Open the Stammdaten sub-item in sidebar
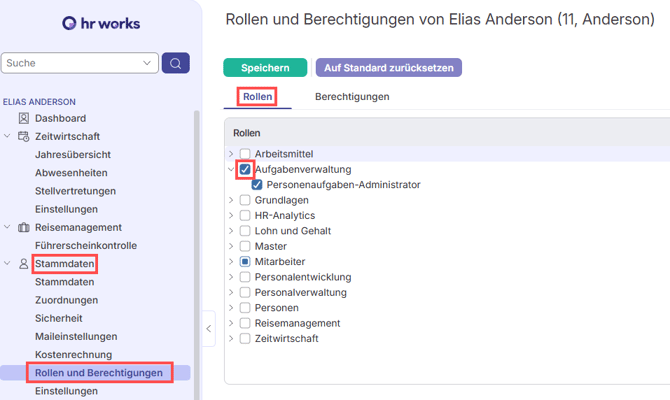 pos(65,282)
